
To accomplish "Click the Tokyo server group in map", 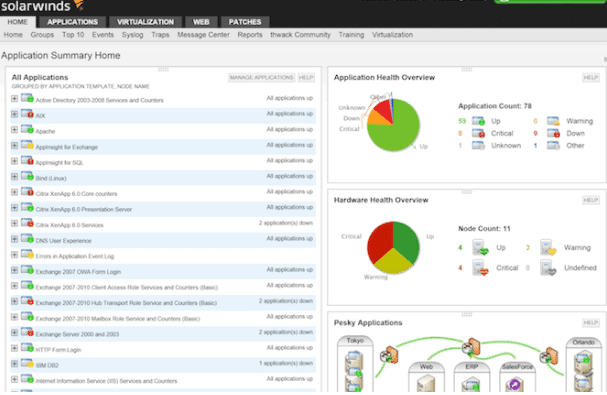I will coord(355,364).
